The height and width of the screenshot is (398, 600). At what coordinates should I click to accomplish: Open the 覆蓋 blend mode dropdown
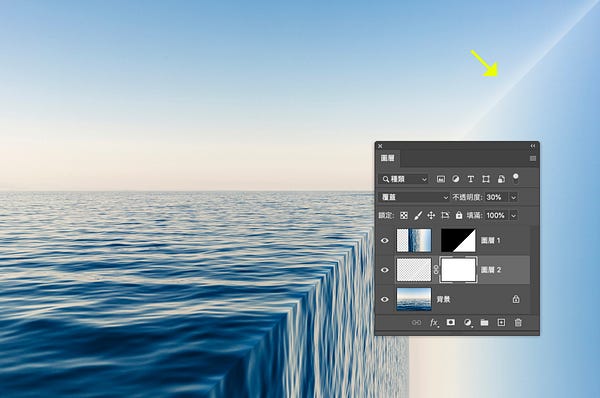click(414, 197)
